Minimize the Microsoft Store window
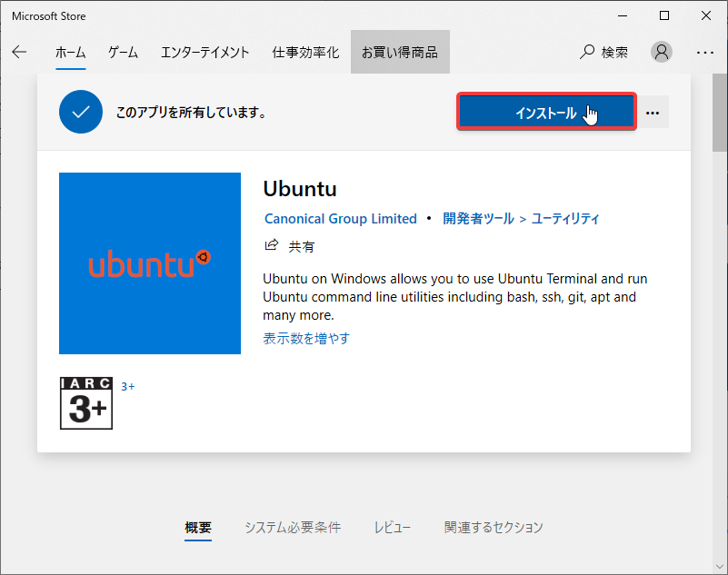 [x=623, y=15]
